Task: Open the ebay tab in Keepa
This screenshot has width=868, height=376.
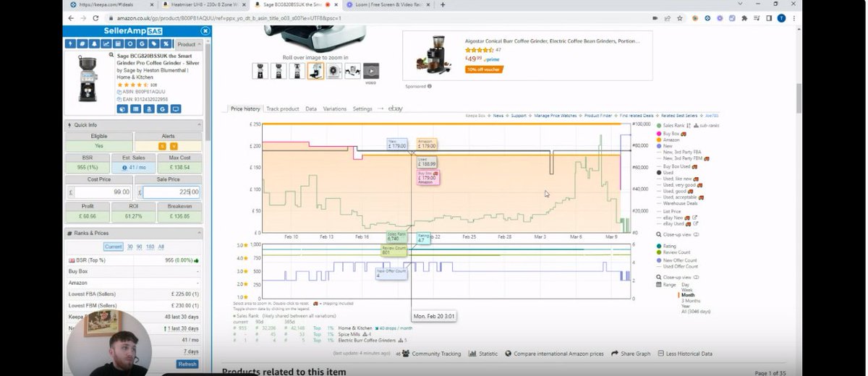Action: click(395, 108)
